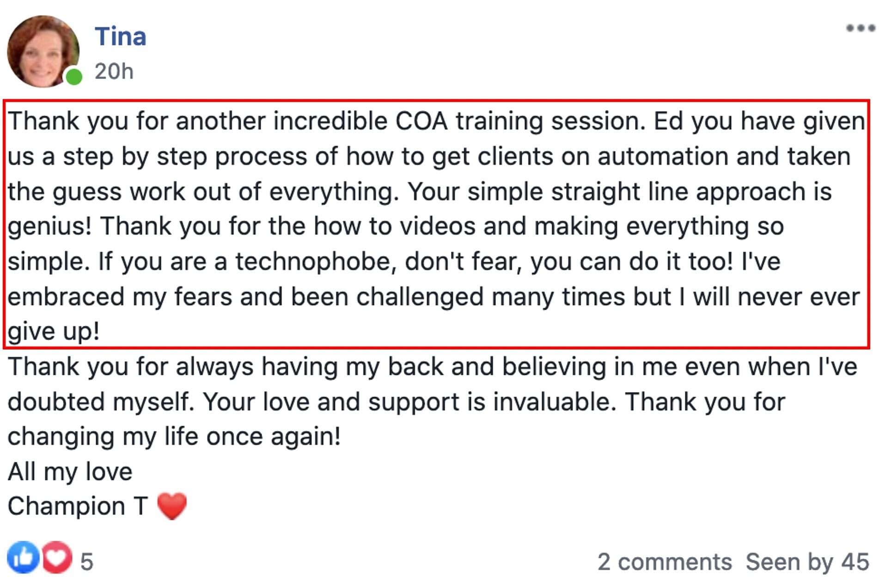Click the 20h post timestamp
879x588 pixels.
(114, 72)
